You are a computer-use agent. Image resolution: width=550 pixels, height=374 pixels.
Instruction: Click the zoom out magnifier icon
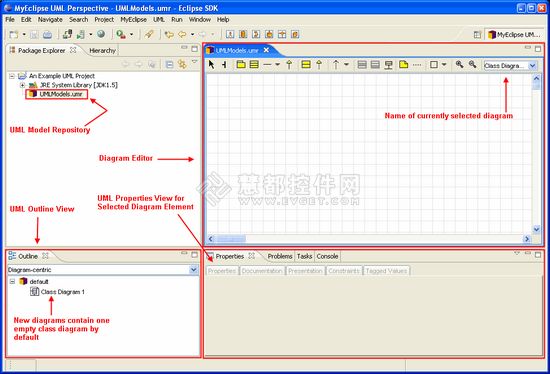pyautogui.click(x=472, y=65)
